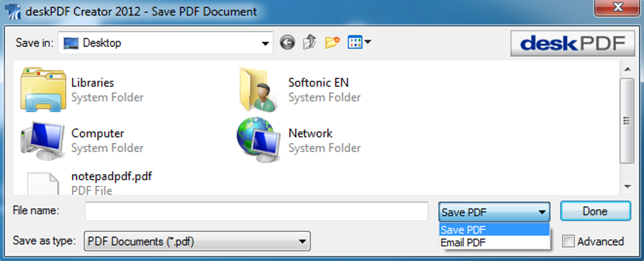Click the deskPDF logo button

pyautogui.click(x=573, y=43)
